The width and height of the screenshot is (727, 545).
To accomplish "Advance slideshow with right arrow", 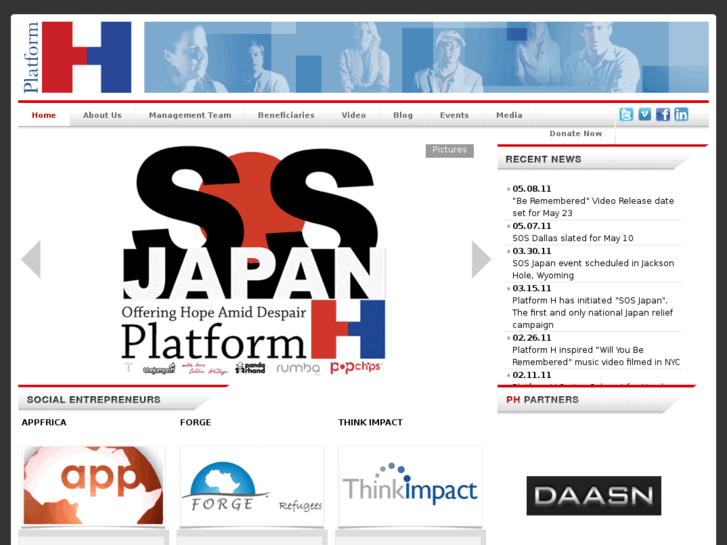I will pyautogui.click(x=481, y=259).
